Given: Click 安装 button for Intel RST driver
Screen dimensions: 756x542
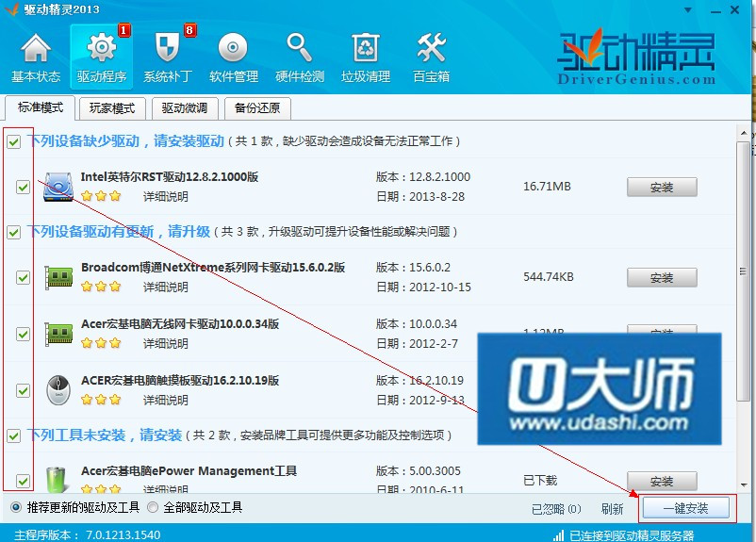Looking at the screenshot, I should coord(662,188).
